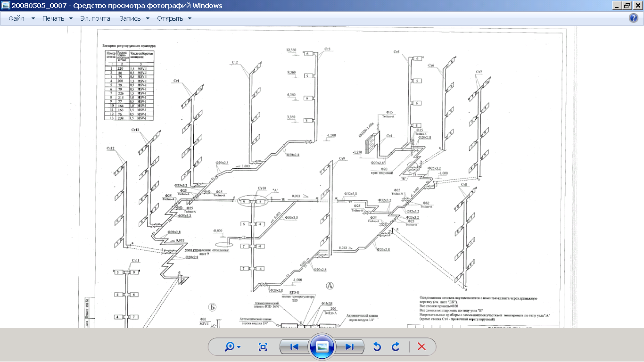Open the Файл menu
The height and width of the screenshot is (362, 644).
(x=17, y=18)
